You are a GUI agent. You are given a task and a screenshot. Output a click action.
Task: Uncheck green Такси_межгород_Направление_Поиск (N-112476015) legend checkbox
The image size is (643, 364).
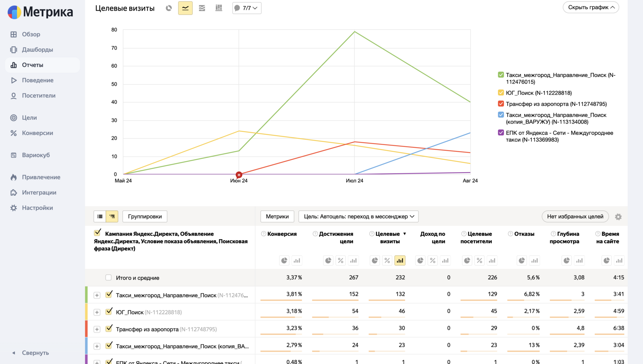click(x=501, y=75)
